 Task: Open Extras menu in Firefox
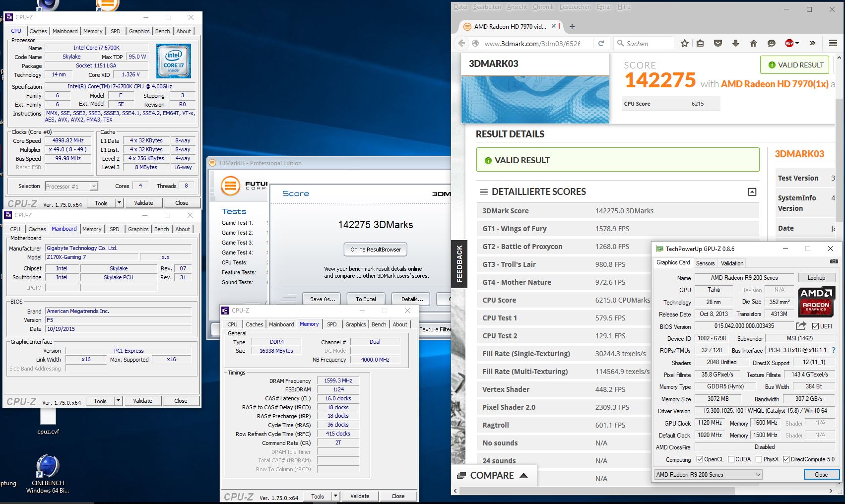pyautogui.click(x=604, y=7)
